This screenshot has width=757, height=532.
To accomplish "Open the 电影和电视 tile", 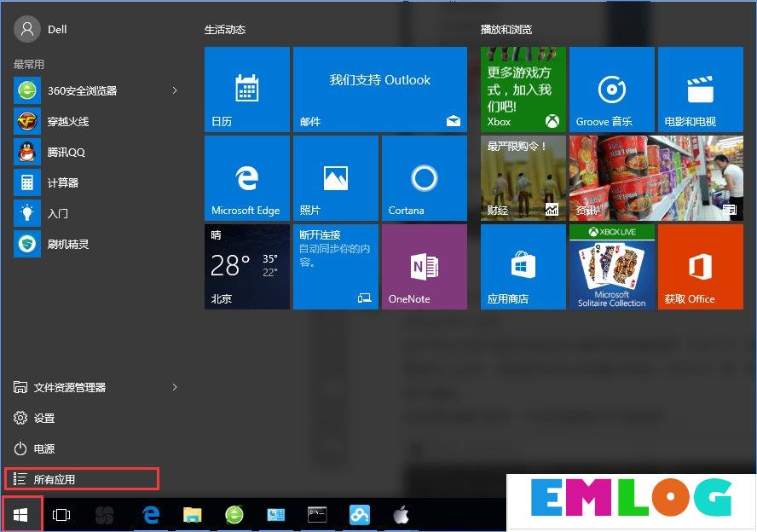I will 701,90.
